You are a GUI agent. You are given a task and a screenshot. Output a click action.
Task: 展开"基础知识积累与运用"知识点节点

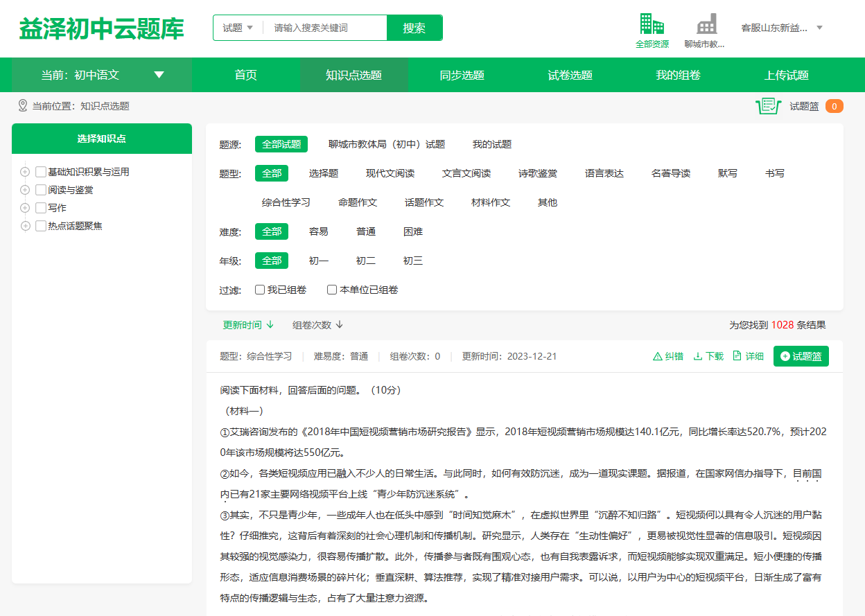[24, 171]
